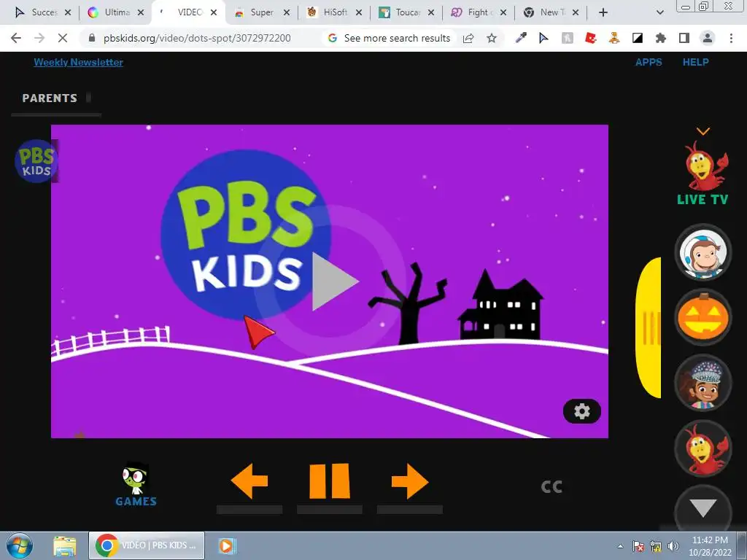Select the red bird show icon below
This screenshot has width=747, height=560.
703,448
